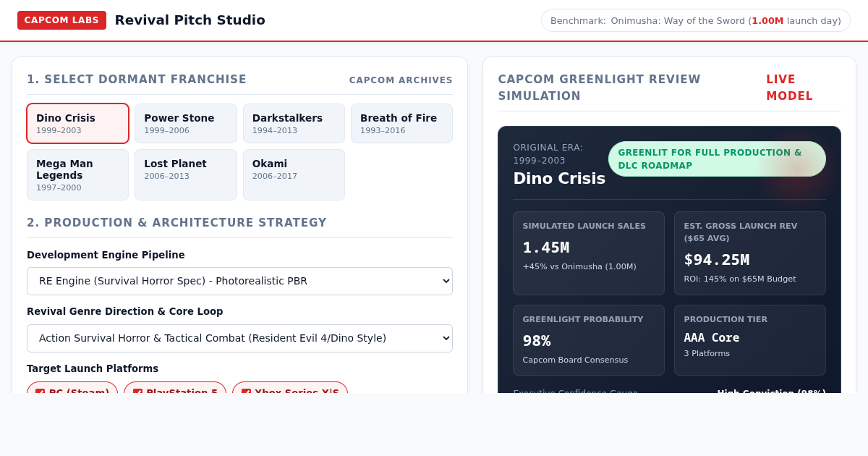
Task: Open the Development Engine Pipeline dropdown
Action: coord(239,281)
